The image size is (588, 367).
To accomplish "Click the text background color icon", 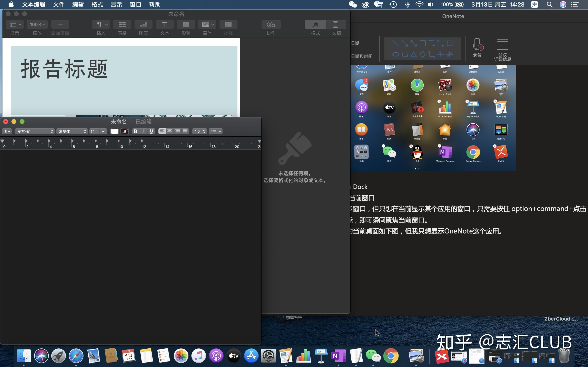I will click(125, 131).
